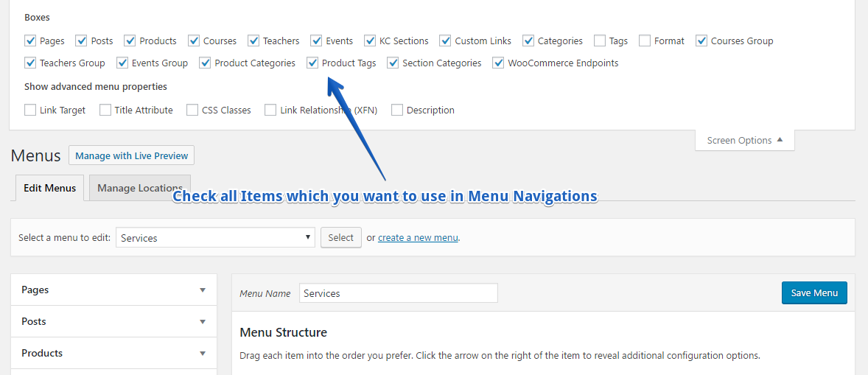
Task: Tick the Description checkbox
Action: (397, 111)
